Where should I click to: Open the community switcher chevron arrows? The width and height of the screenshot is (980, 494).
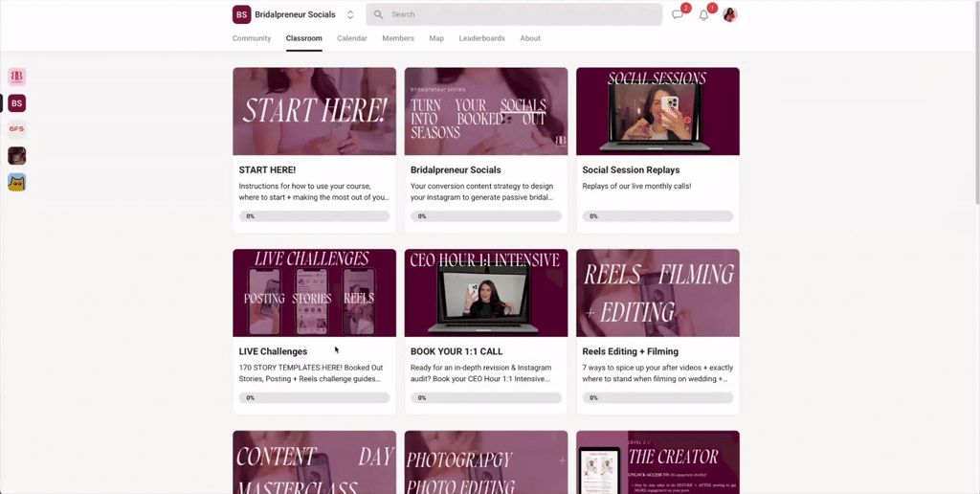coord(350,14)
